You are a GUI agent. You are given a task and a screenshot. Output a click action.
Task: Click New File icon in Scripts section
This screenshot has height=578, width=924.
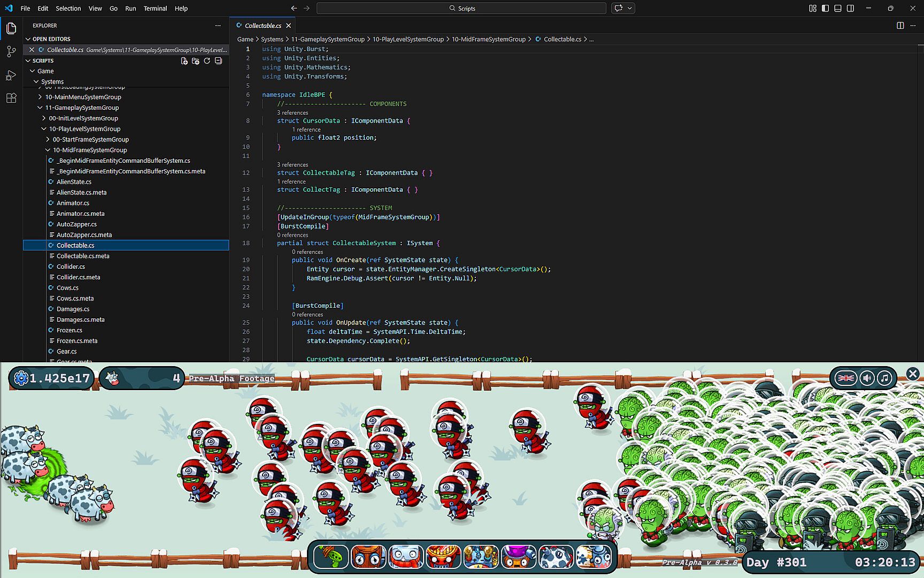pyautogui.click(x=184, y=61)
